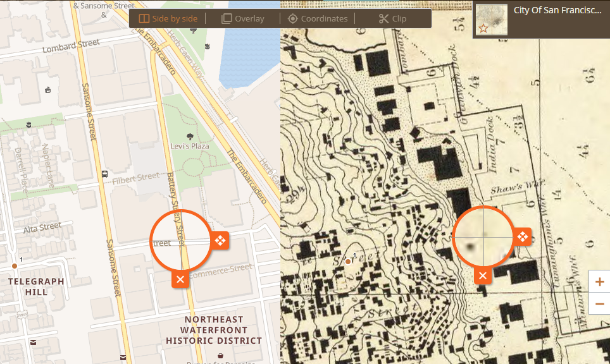The height and width of the screenshot is (364, 610).
Task: Switch to Side by side view
Action: [168, 19]
